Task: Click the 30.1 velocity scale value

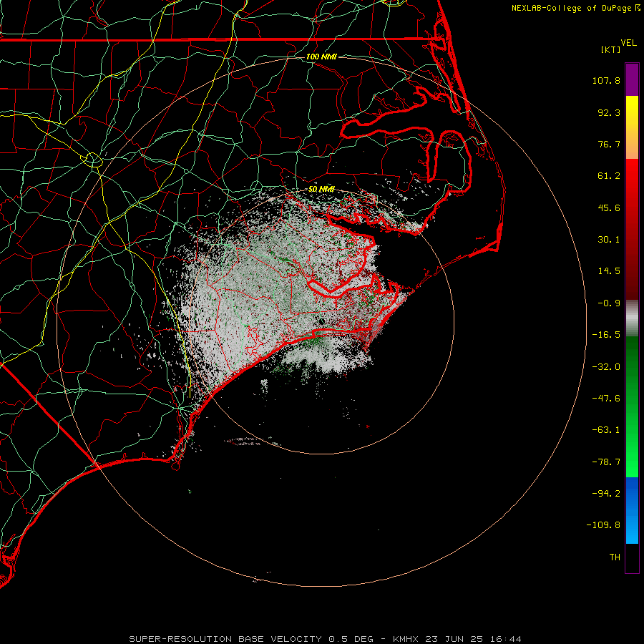Action: click(609, 240)
